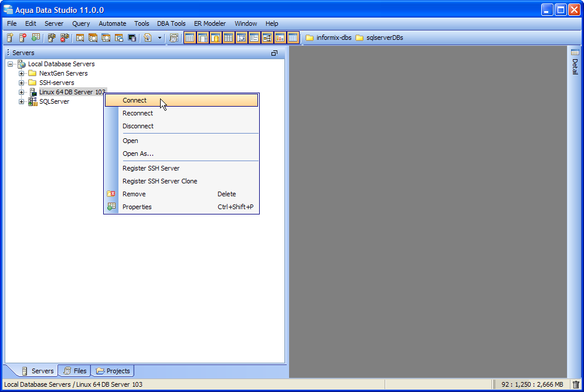Open the Automate menu
584x392 pixels.
coord(113,23)
